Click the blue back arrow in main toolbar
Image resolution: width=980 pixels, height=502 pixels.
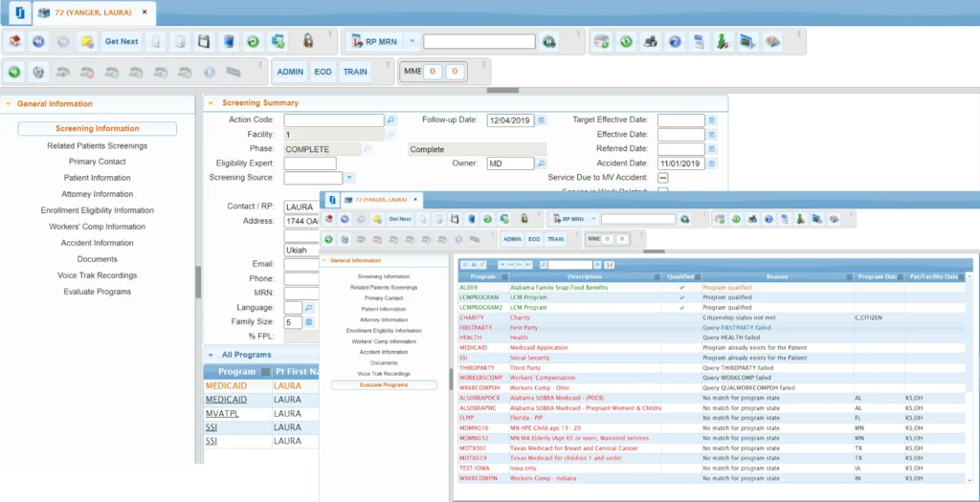point(38,42)
